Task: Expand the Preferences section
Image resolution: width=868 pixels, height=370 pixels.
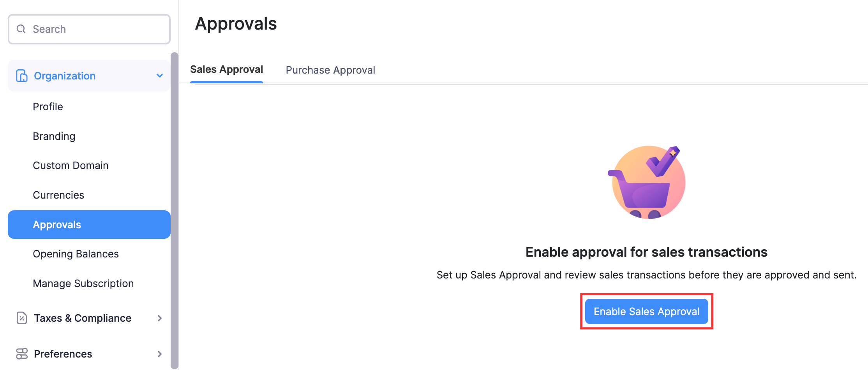Action: pos(159,354)
